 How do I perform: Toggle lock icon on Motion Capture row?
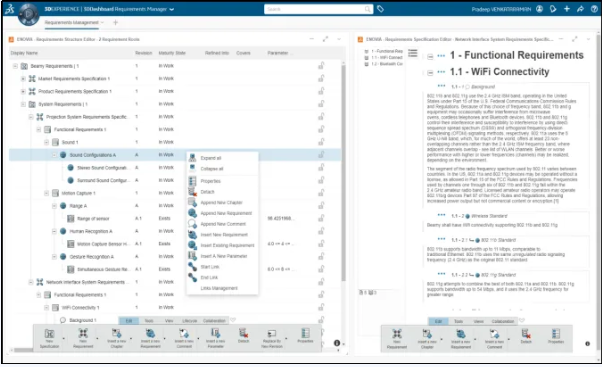321,193
